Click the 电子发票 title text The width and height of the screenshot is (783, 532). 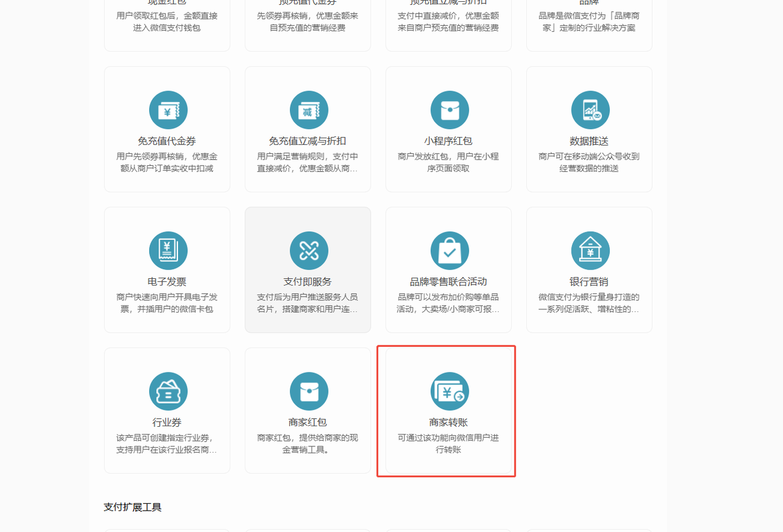[167, 282]
